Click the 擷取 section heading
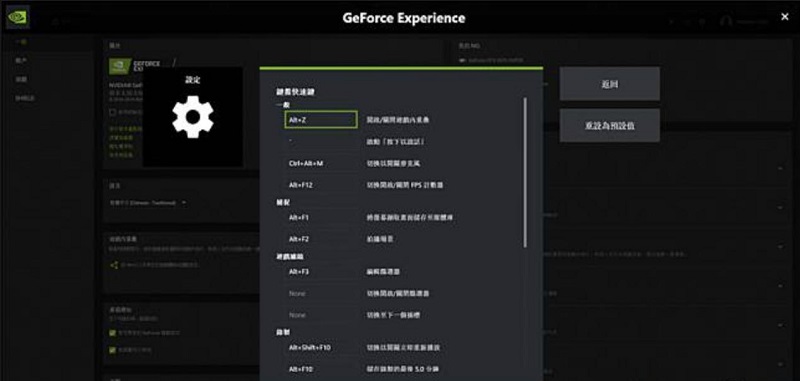This screenshot has height=381, width=800. [283, 202]
